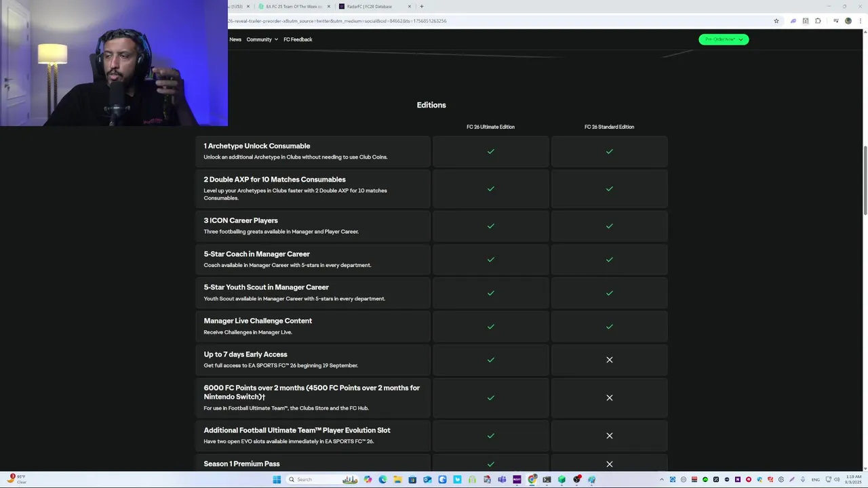Open Outlook from the taskbar

(427, 480)
